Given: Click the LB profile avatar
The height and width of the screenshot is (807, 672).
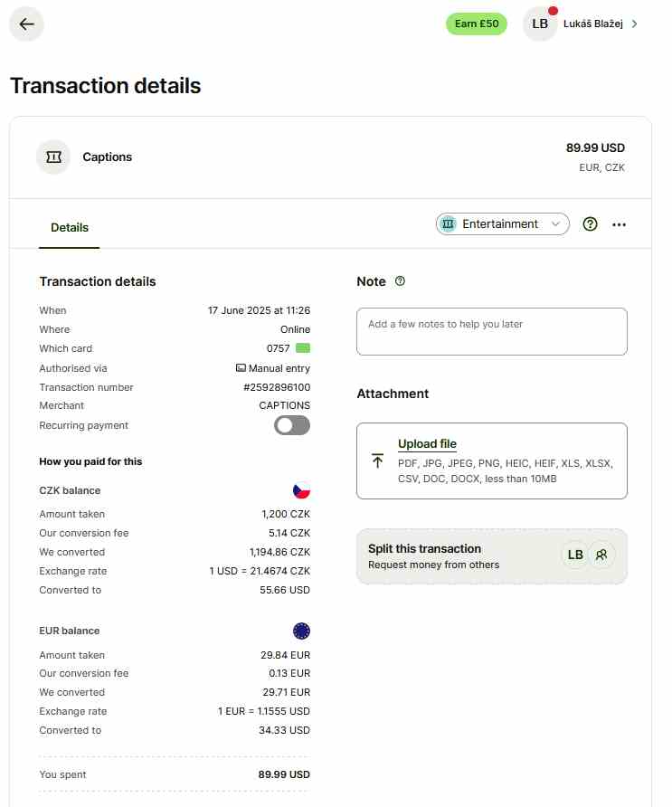Looking at the screenshot, I should pyautogui.click(x=540, y=24).
